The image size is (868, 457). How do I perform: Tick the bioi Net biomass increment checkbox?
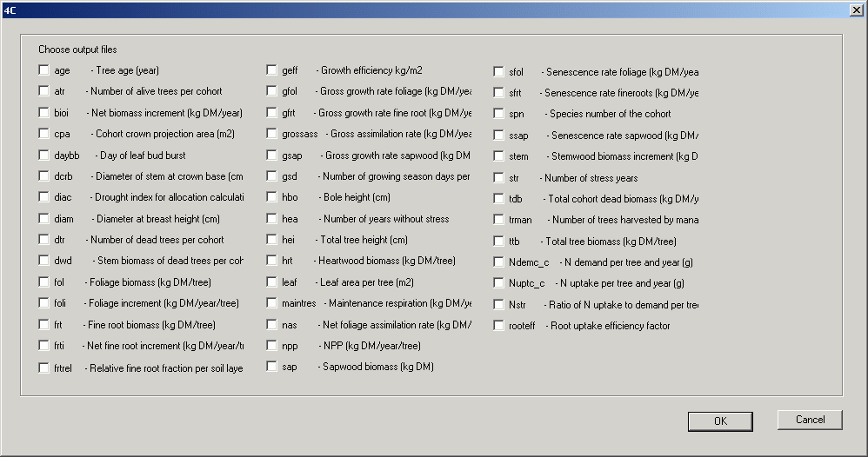point(44,113)
